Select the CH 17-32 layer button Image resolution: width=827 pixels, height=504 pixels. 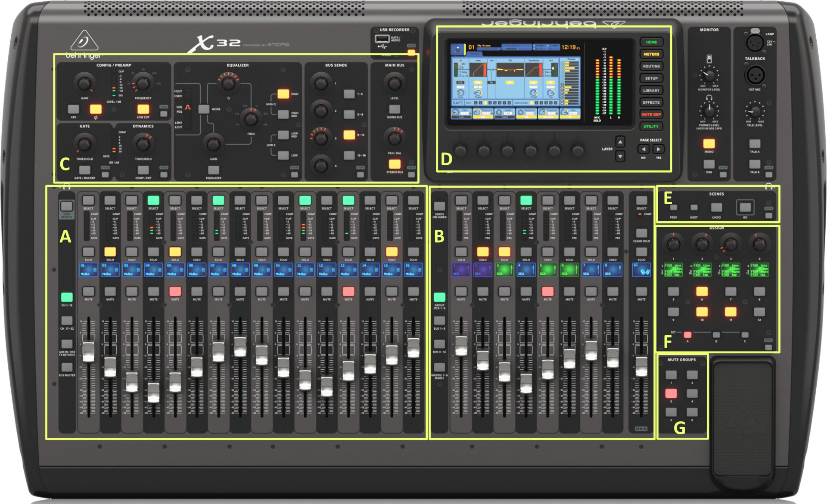pyautogui.click(x=67, y=321)
